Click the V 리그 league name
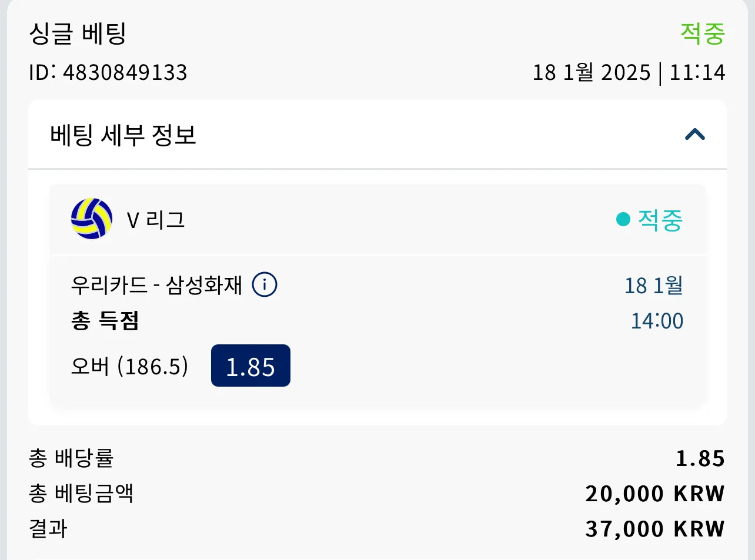The height and width of the screenshot is (560, 755). tap(156, 220)
